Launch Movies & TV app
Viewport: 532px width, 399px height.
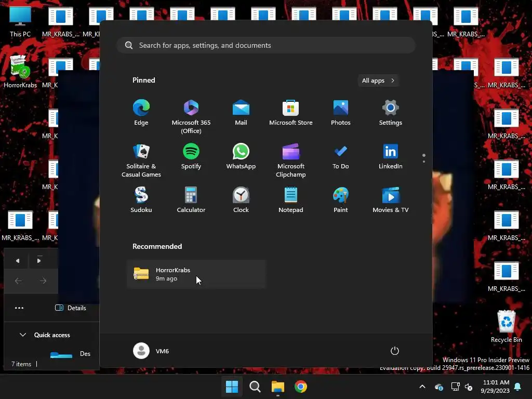click(x=391, y=200)
